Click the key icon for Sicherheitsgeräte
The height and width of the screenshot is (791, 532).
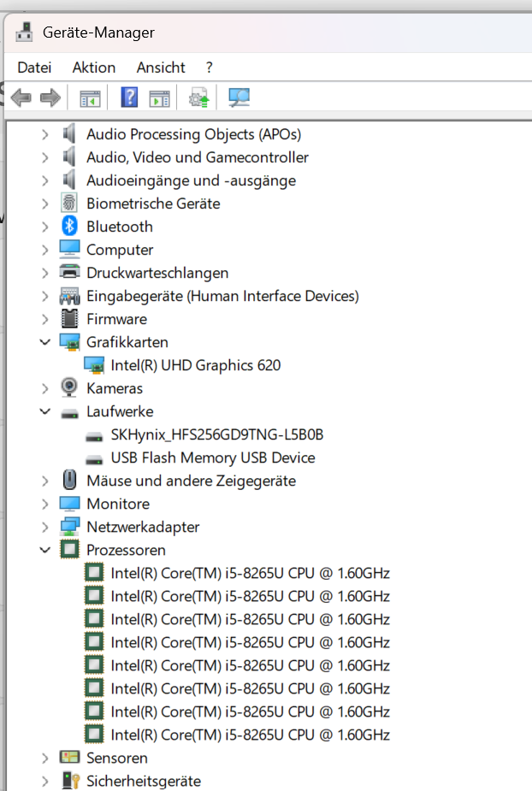point(71,781)
